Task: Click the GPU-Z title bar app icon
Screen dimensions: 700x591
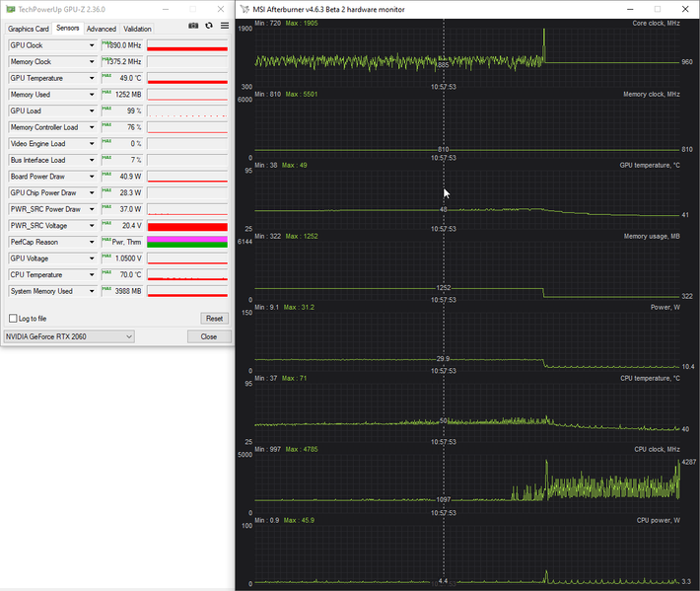Action: coord(10,9)
